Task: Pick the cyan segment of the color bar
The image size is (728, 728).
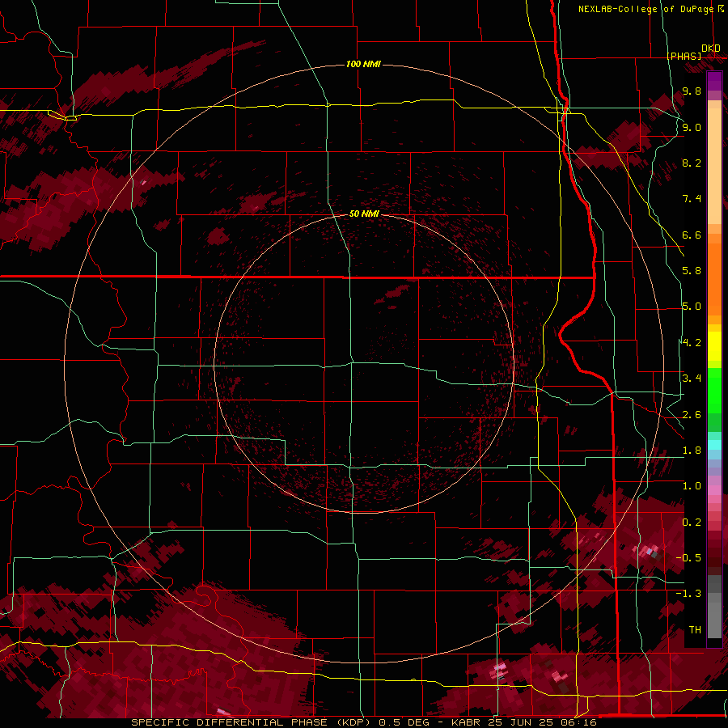Action: coord(714,445)
